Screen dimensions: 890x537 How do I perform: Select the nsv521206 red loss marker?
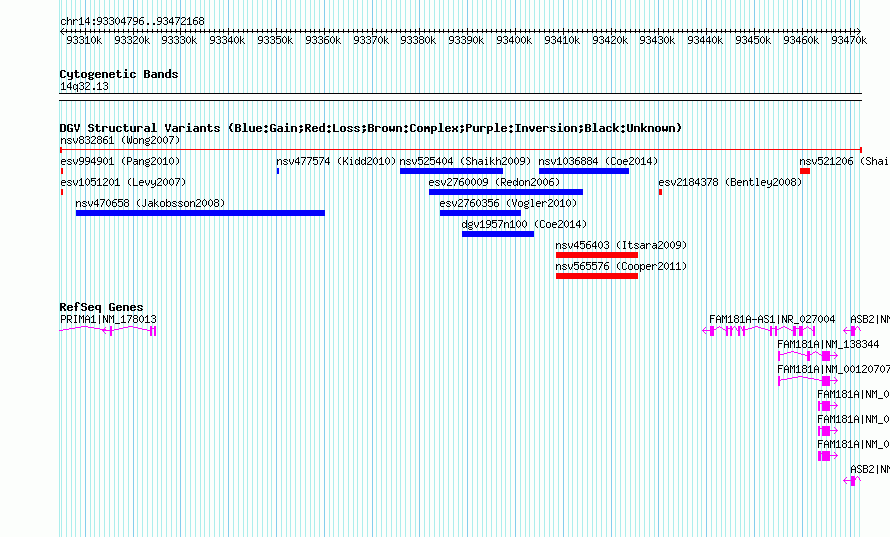805,171
